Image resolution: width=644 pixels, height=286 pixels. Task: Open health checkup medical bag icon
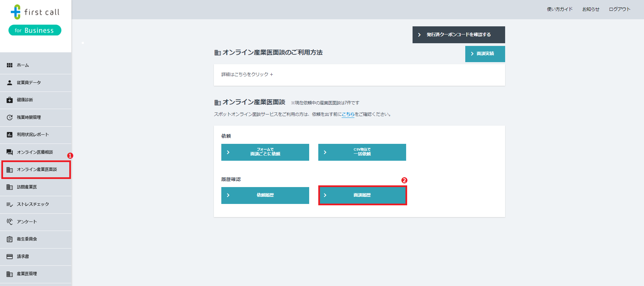point(9,100)
